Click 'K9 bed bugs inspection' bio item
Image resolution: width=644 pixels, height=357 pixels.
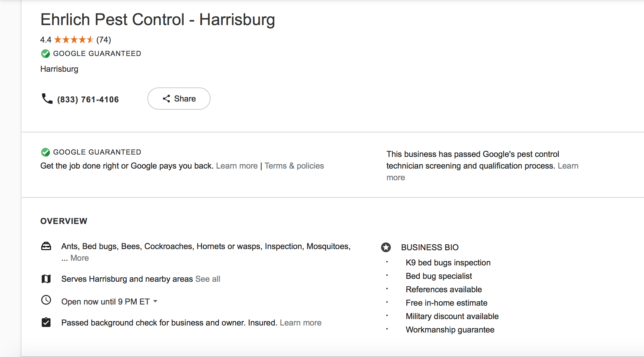pyautogui.click(x=448, y=262)
